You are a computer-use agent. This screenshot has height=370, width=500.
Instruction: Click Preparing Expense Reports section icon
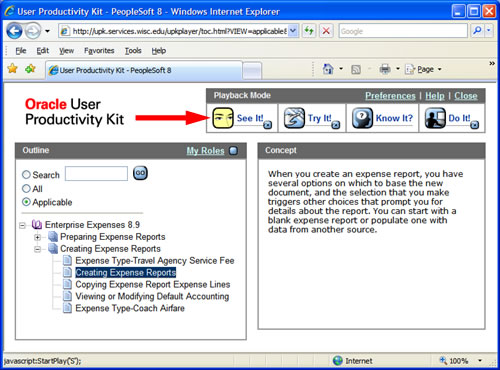click(53, 237)
